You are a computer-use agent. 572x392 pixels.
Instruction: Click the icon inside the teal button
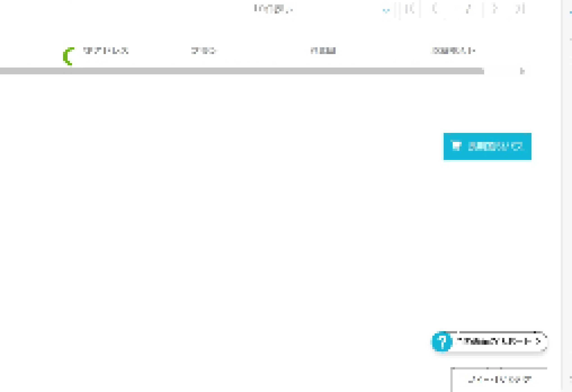(456, 146)
